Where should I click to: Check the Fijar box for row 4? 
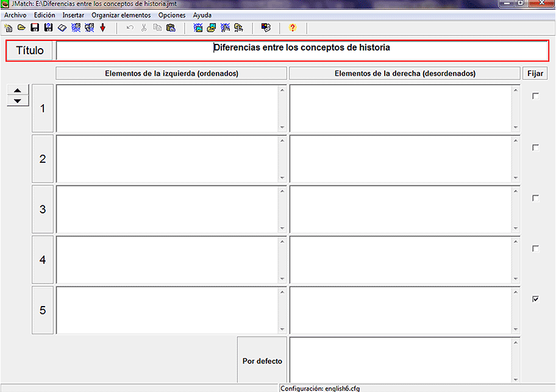[535, 249]
